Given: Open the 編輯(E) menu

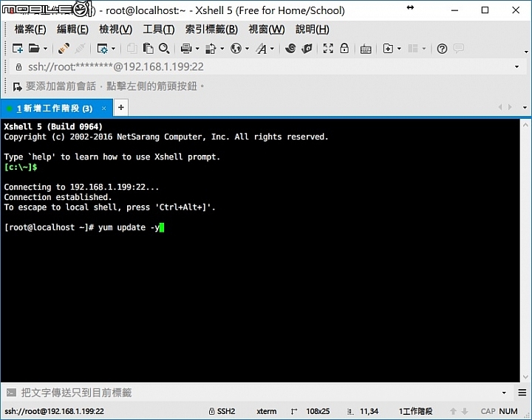Looking at the screenshot, I should [72, 29].
